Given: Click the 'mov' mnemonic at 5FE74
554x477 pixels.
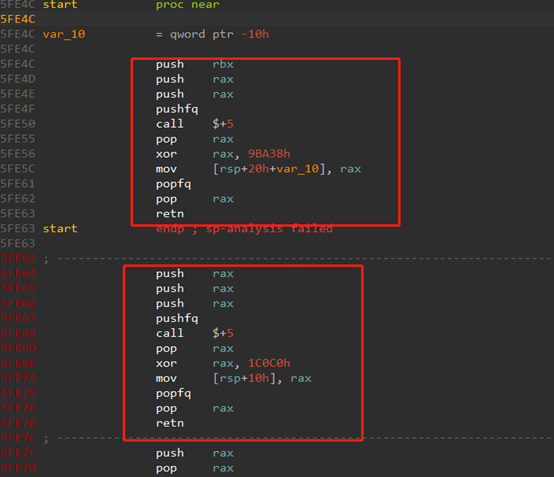Looking at the screenshot, I should tap(166, 378).
